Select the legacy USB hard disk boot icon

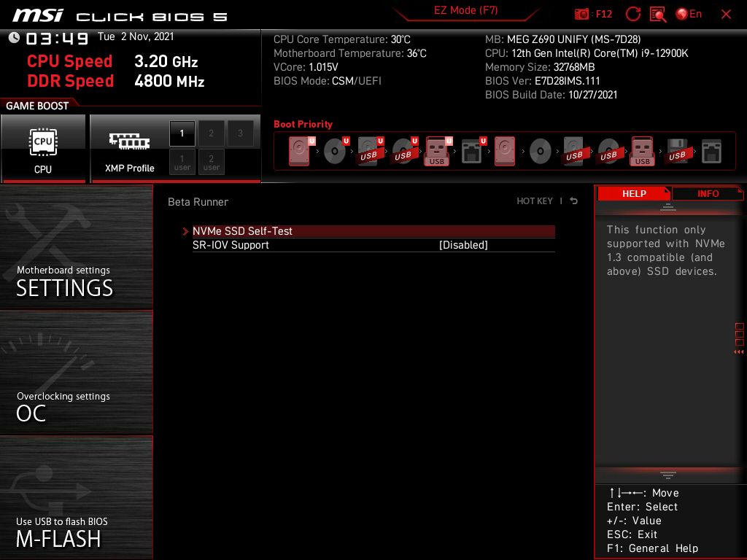pos(575,151)
